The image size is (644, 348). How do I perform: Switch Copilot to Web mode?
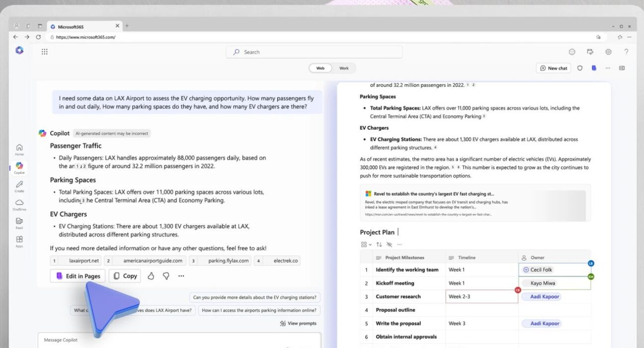pos(321,68)
